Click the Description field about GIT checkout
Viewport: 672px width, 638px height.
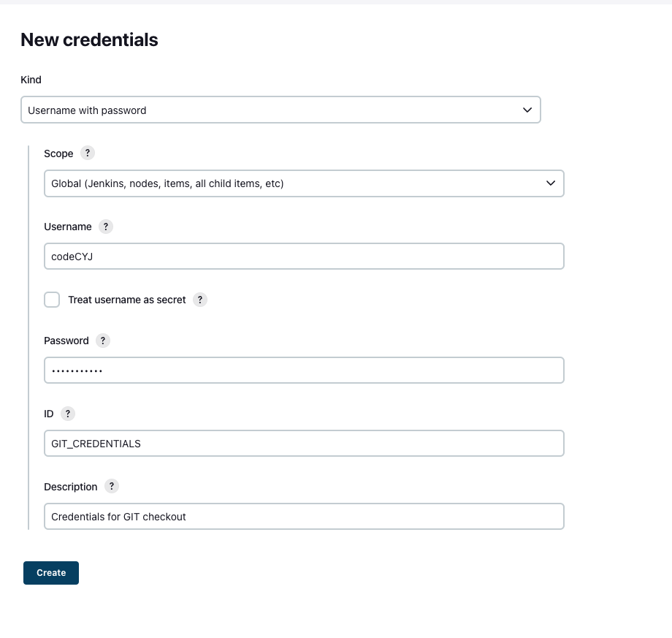tap(304, 516)
